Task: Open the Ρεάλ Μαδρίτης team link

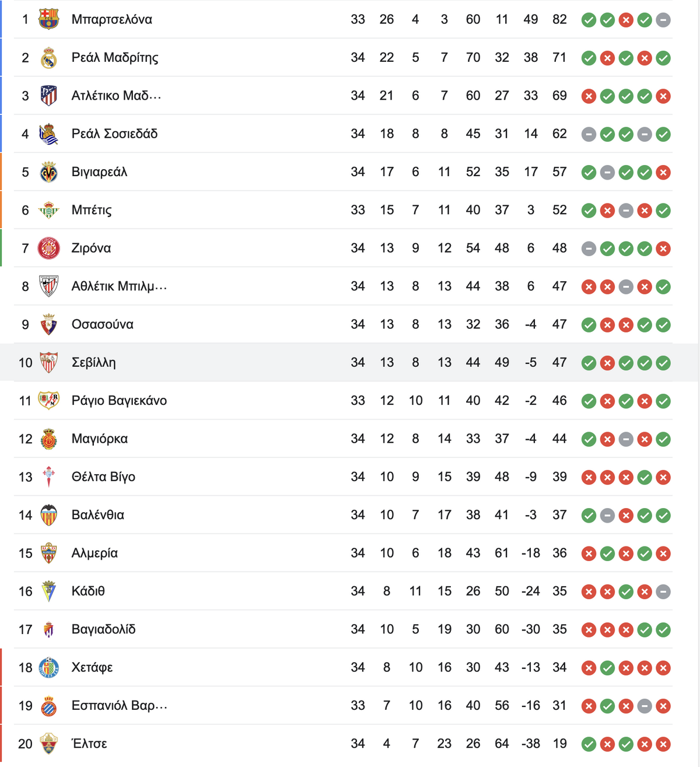Action: click(115, 58)
